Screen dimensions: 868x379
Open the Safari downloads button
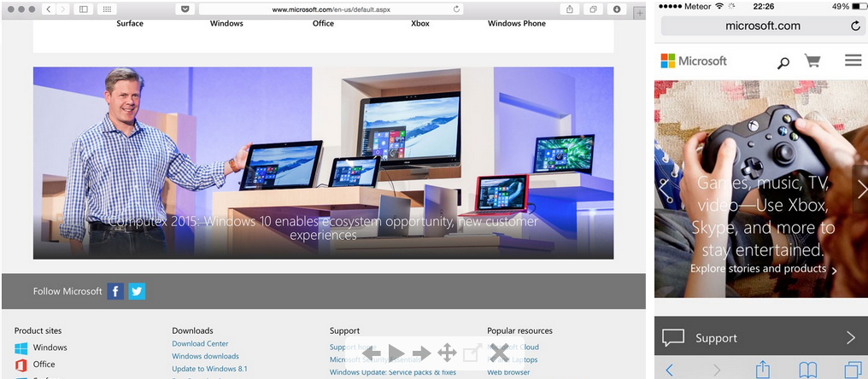coord(617,9)
